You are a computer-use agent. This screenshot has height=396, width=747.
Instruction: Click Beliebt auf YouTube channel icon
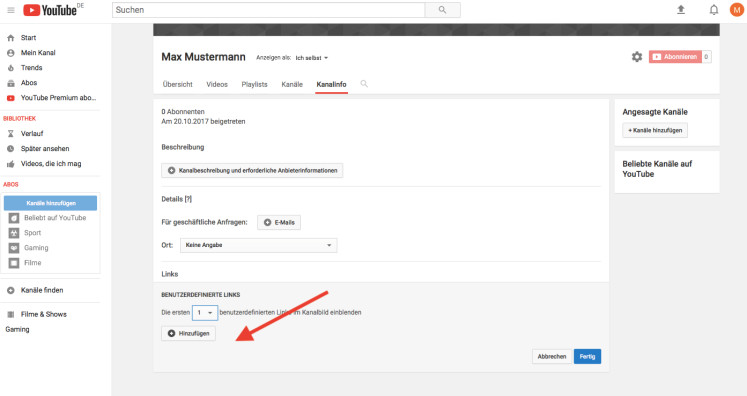(14, 218)
